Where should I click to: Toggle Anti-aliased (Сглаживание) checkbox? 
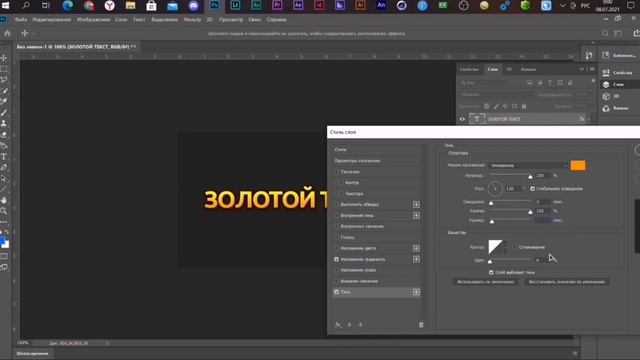[x=515, y=247]
